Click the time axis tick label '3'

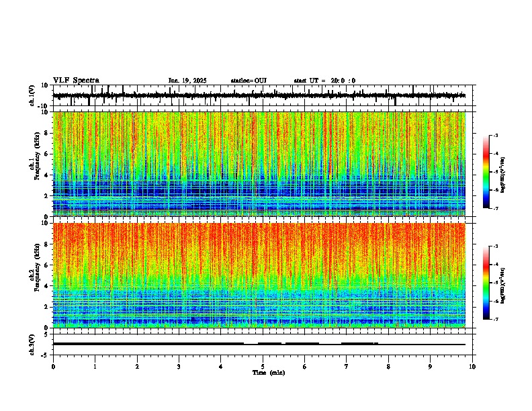[x=179, y=367]
